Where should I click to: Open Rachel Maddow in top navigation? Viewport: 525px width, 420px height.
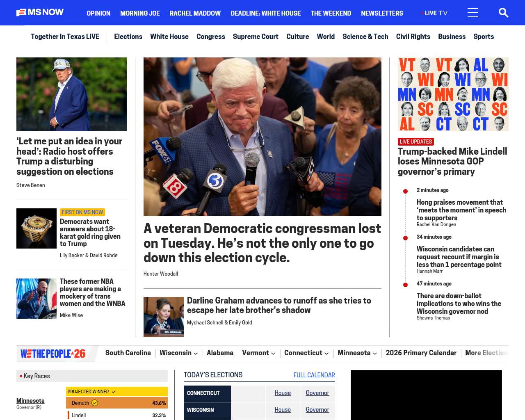tap(195, 13)
